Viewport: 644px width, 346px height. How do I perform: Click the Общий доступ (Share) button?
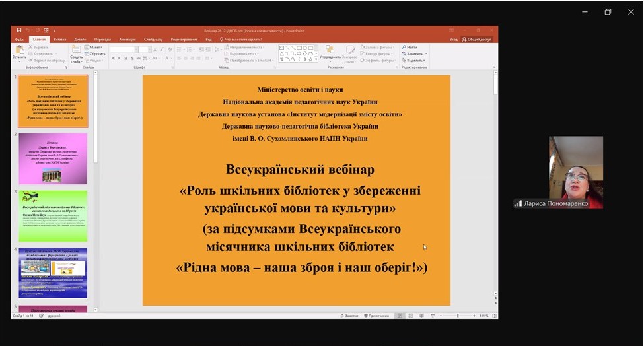tap(480, 39)
